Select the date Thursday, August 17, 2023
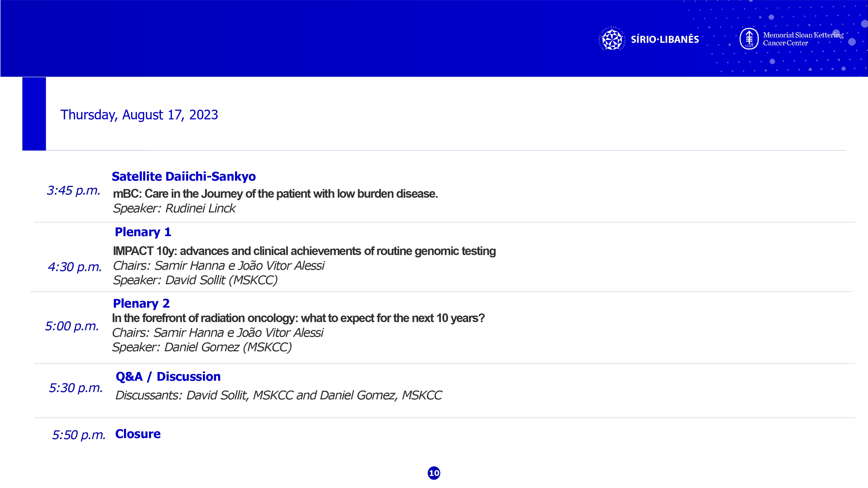 pyautogui.click(x=139, y=115)
